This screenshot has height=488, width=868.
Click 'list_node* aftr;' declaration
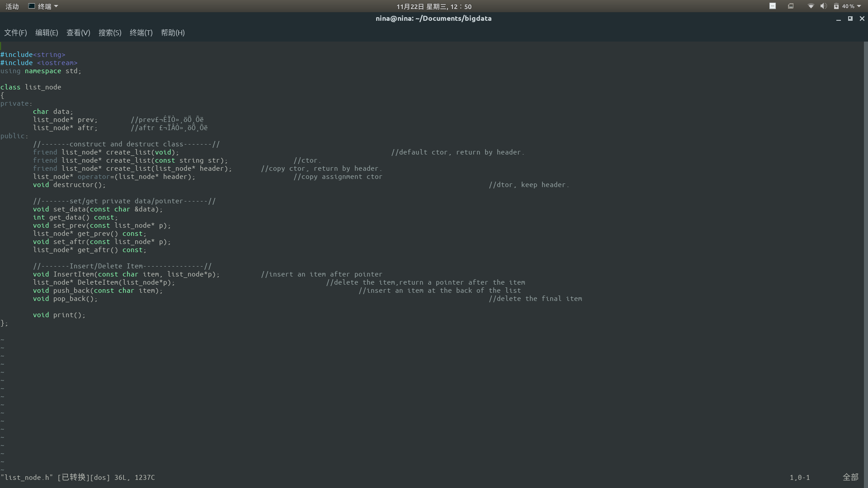(x=65, y=128)
